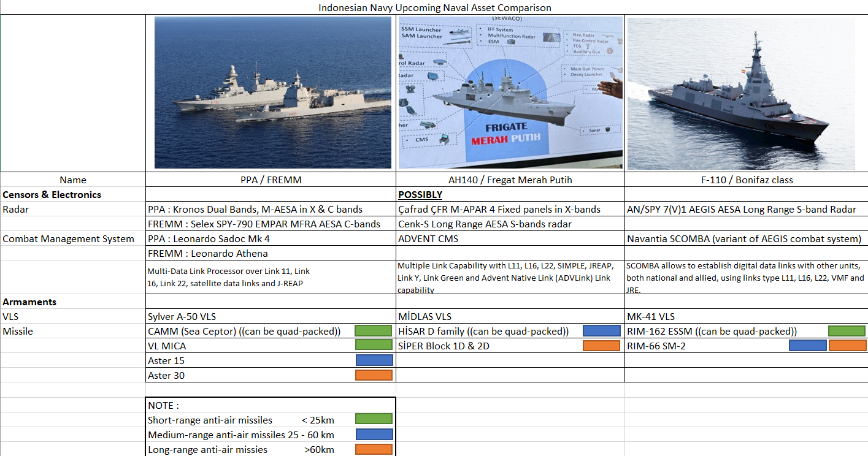Click the PPA / FREMM ships photo
868x456 pixels.
click(x=272, y=93)
